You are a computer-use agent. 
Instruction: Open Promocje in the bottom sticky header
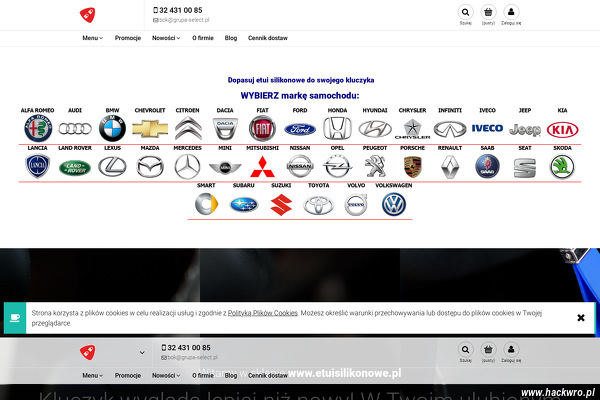[128, 376]
